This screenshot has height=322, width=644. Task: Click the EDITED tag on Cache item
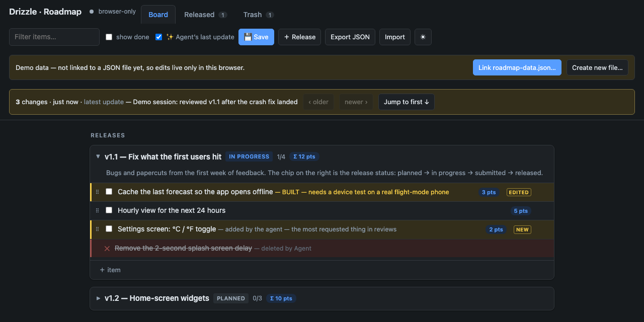point(519,192)
